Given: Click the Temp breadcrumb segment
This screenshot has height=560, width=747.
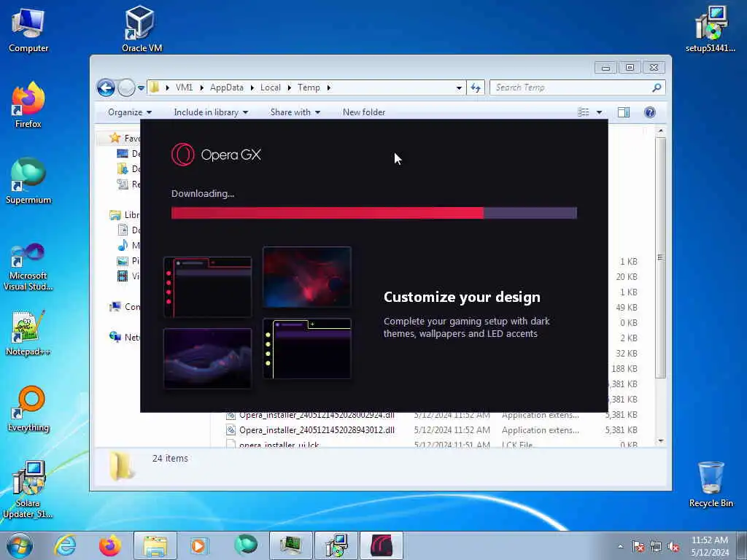Looking at the screenshot, I should 309,87.
